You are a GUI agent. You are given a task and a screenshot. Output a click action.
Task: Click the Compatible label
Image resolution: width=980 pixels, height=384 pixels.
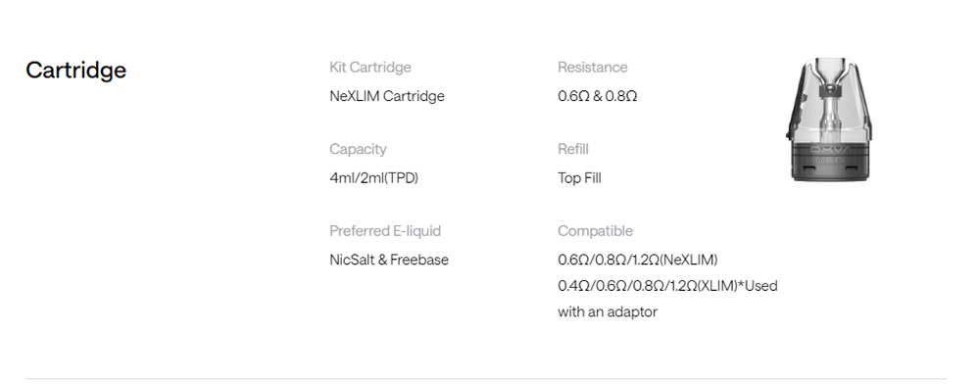(x=595, y=231)
